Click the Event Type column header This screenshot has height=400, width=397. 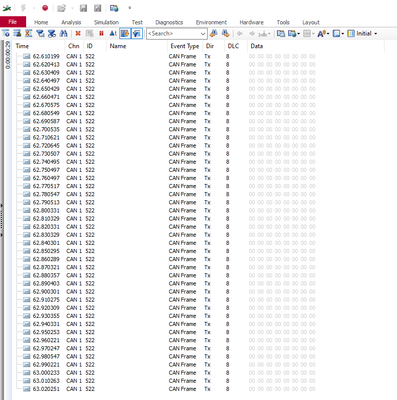pyautogui.click(x=185, y=46)
